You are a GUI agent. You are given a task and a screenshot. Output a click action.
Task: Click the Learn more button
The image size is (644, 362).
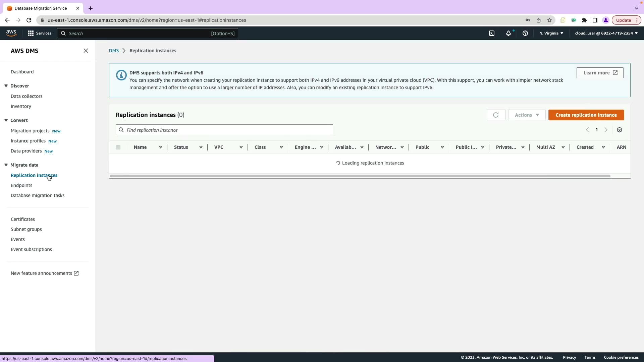pyautogui.click(x=600, y=73)
